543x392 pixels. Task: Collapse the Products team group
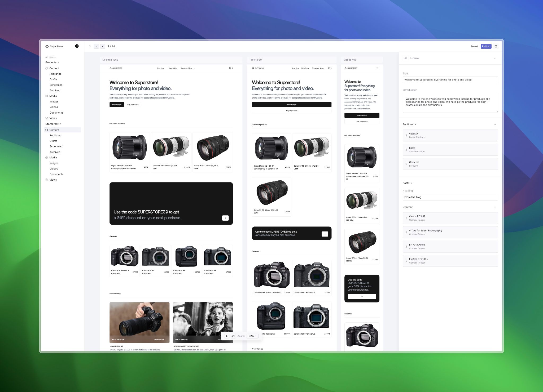(59, 63)
